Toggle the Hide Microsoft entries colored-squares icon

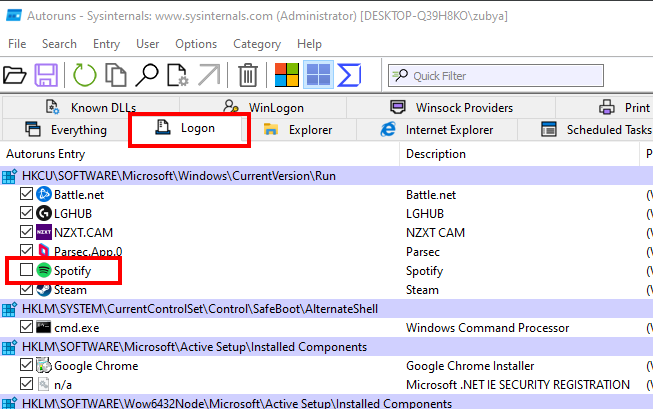287,75
